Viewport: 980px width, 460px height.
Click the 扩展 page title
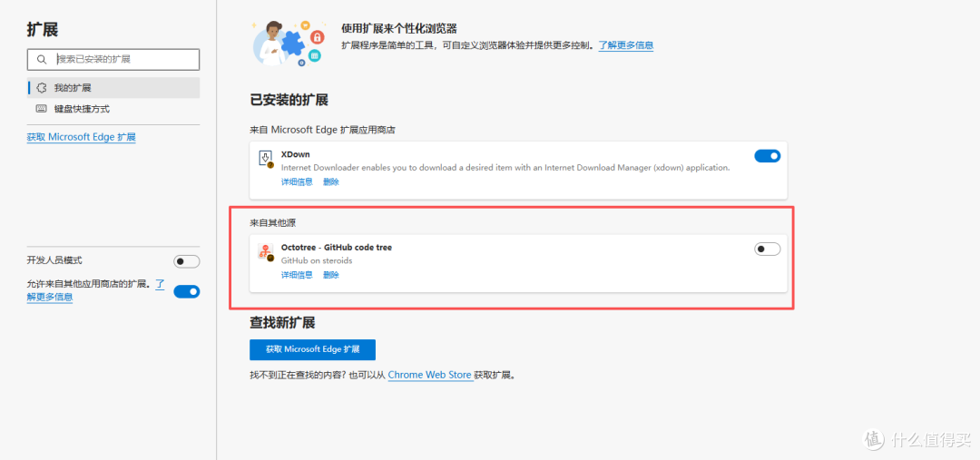(x=43, y=29)
